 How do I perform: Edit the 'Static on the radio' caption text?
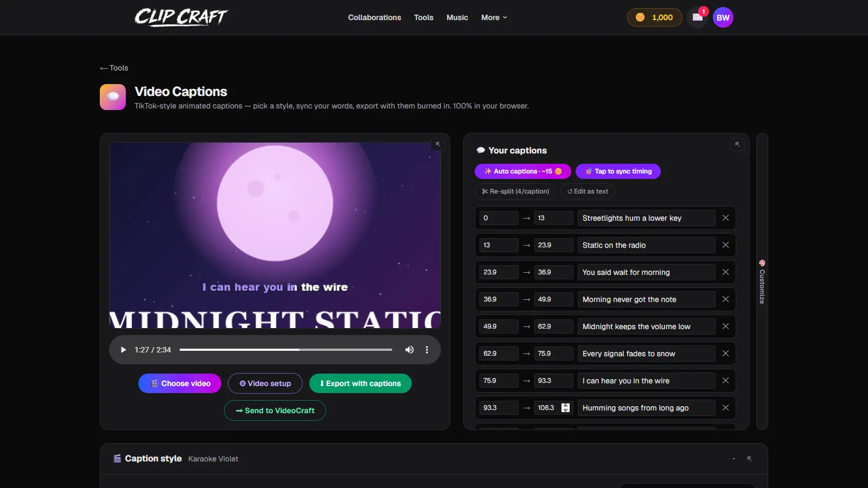(x=646, y=245)
